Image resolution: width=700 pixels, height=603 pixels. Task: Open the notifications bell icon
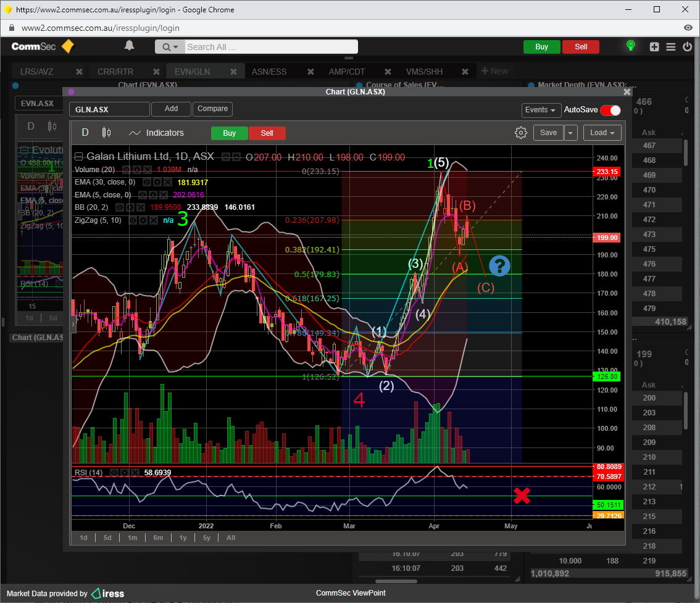130,46
